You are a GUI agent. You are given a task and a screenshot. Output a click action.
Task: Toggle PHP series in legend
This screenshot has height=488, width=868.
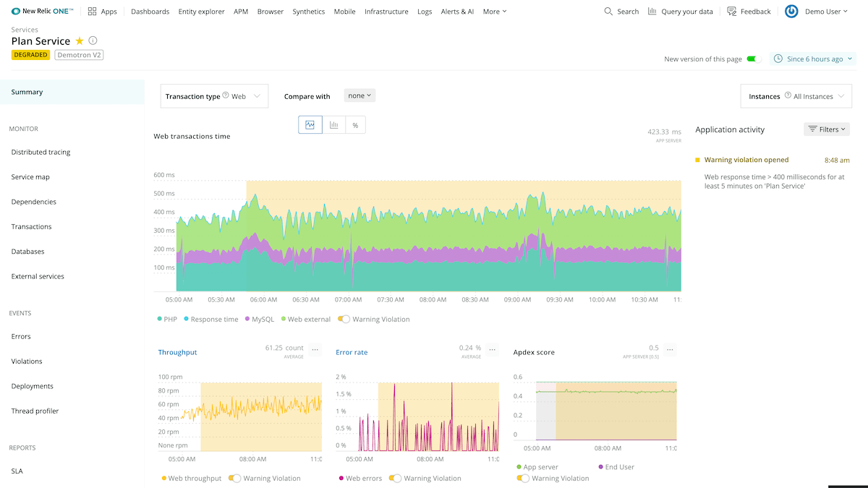click(x=167, y=319)
